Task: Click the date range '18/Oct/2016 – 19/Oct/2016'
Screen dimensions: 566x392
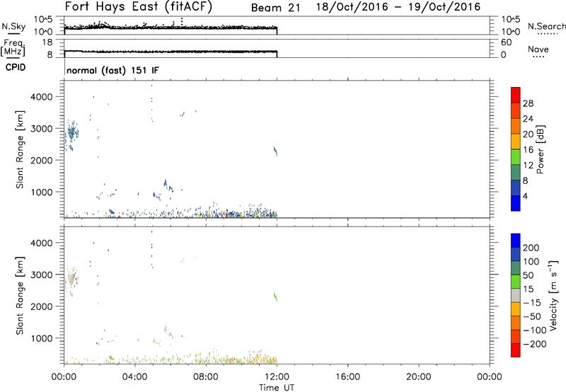Action: [398, 7]
